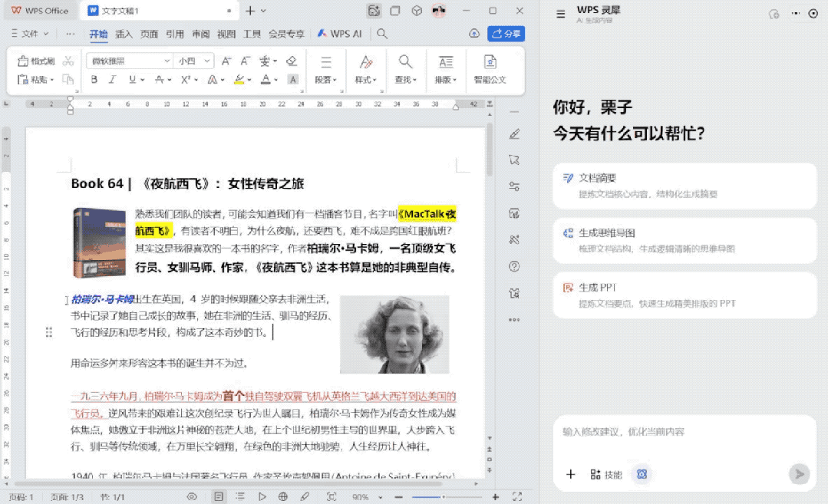Toggle web layout view globe icon
Image resolution: width=828 pixels, height=504 pixels.
pos(283,496)
